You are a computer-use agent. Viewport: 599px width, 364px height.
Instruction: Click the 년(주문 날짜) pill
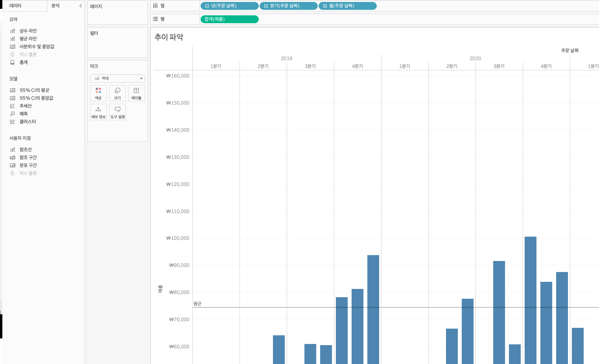230,6
